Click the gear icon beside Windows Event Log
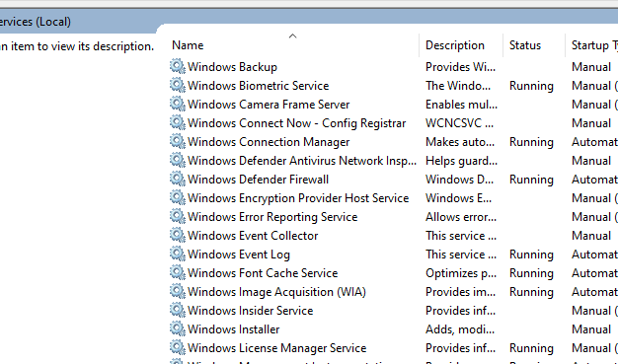This screenshot has height=364, width=618. click(x=178, y=254)
